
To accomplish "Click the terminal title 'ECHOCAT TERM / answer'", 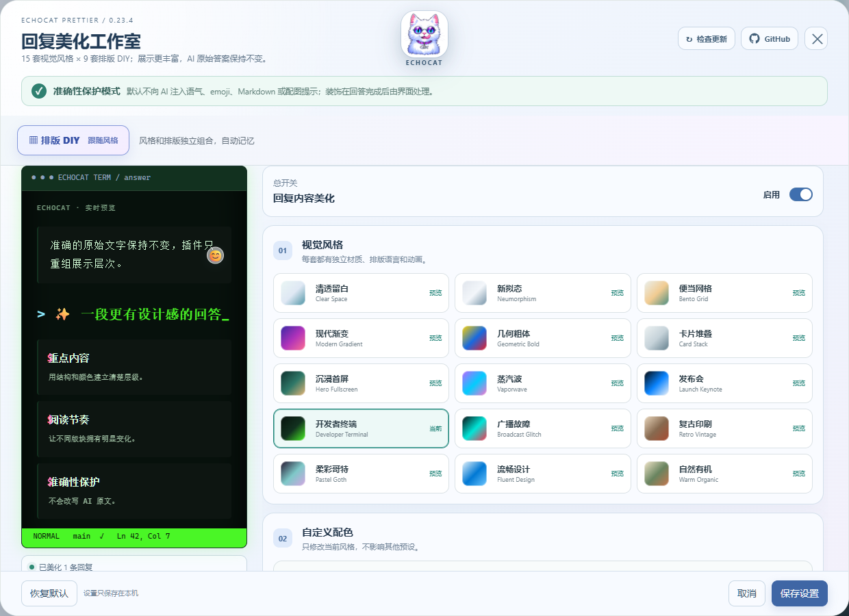I will (104, 178).
